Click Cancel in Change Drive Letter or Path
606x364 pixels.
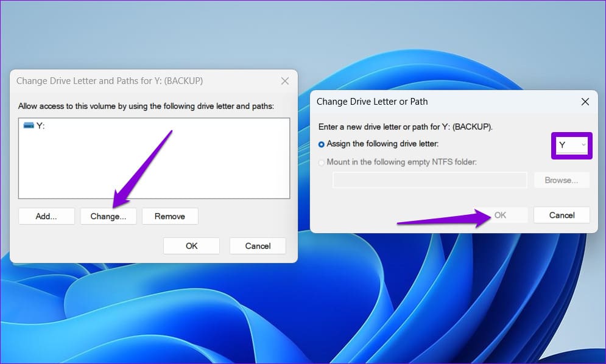click(x=561, y=215)
